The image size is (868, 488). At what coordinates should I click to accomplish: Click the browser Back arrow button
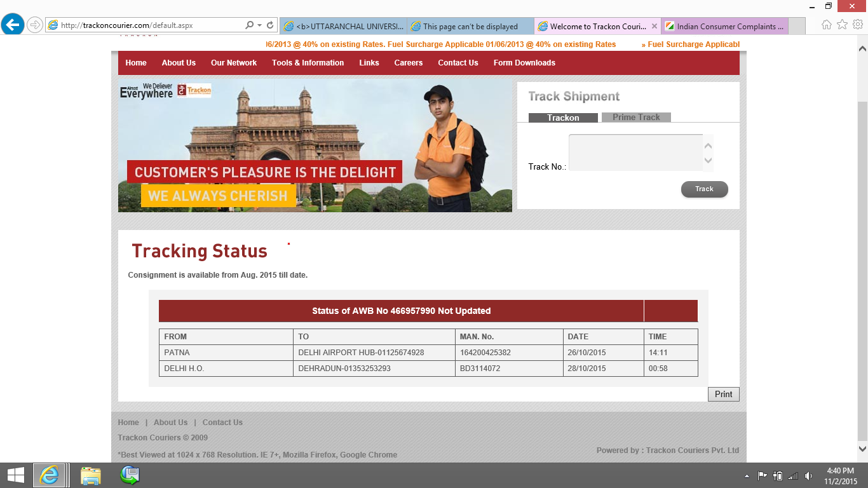[x=13, y=25]
